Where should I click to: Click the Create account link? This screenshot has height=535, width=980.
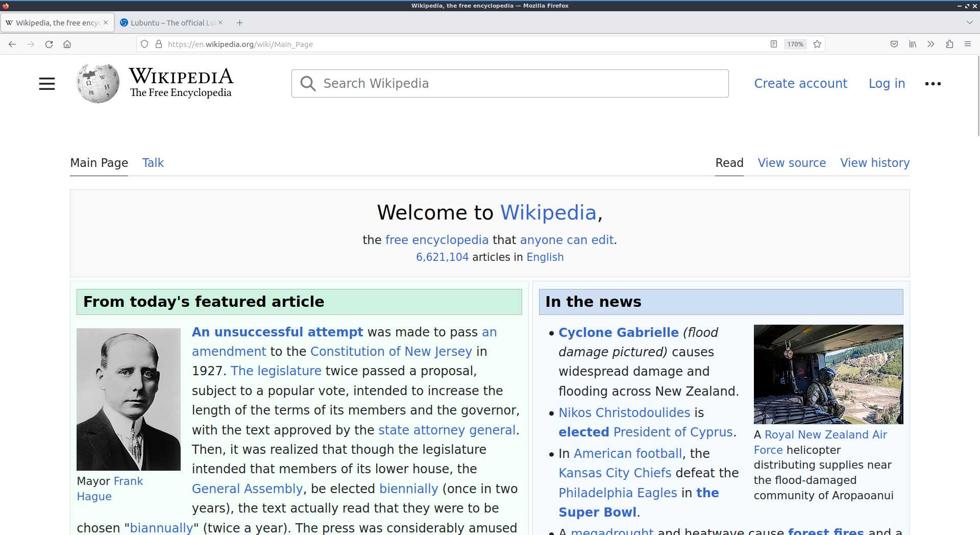point(800,84)
